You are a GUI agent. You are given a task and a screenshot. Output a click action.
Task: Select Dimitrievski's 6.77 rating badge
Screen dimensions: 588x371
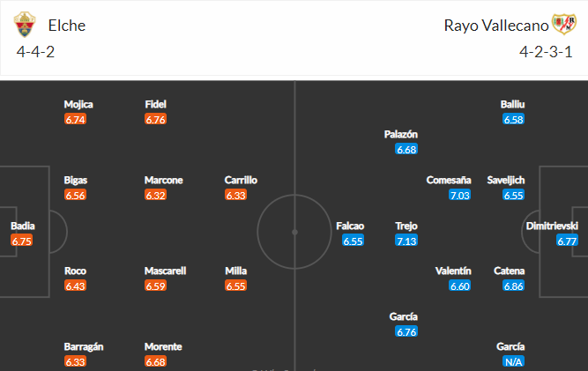click(567, 241)
